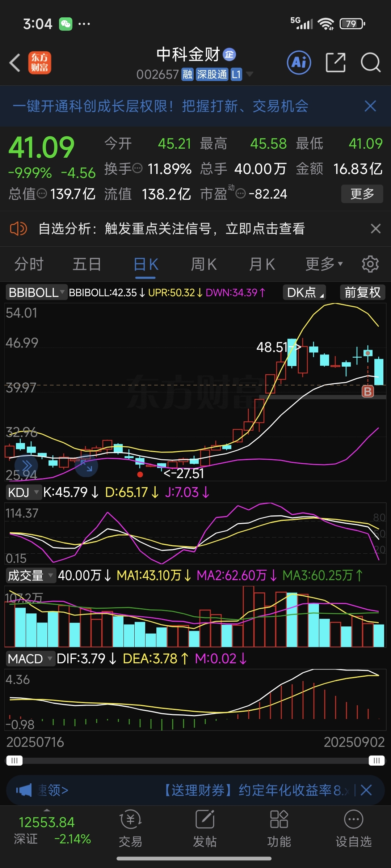The width and height of the screenshot is (391, 868).
Task: Close the 科创成长层 banner
Action: pyautogui.click(x=370, y=106)
